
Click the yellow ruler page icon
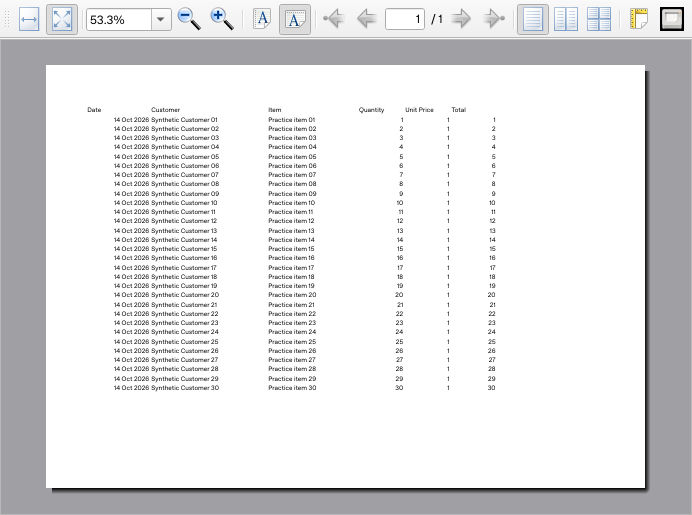tap(639, 19)
